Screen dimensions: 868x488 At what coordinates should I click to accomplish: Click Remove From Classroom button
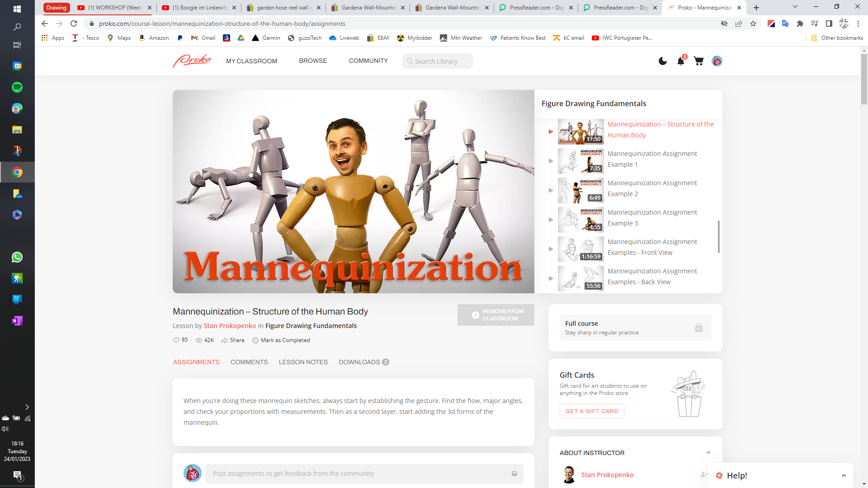[x=496, y=315]
